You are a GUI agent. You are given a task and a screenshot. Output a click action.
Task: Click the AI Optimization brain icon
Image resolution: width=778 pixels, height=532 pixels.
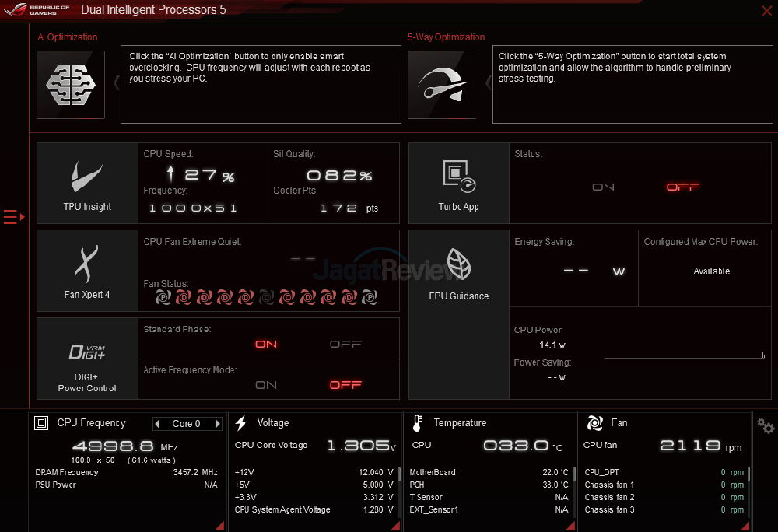(x=71, y=84)
